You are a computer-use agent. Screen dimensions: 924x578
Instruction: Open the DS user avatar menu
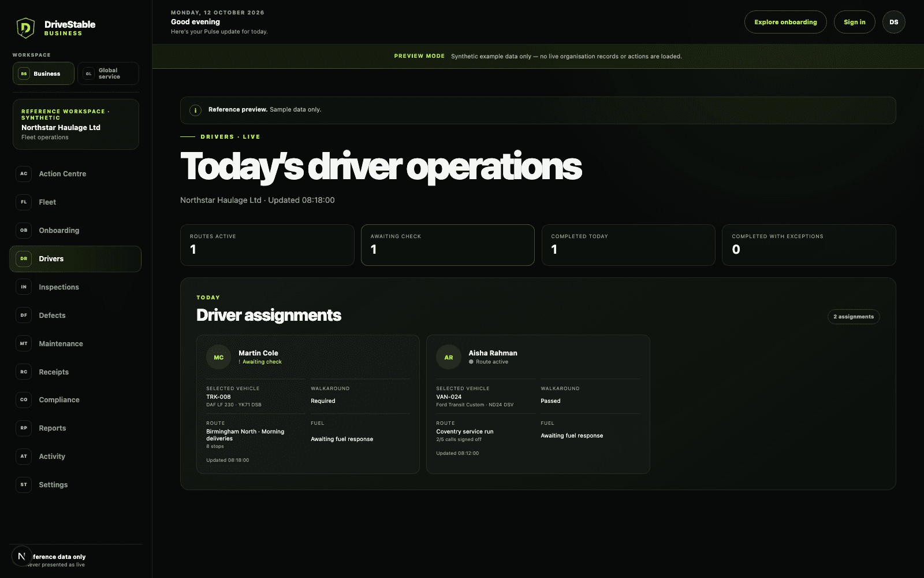tap(893, 22)
